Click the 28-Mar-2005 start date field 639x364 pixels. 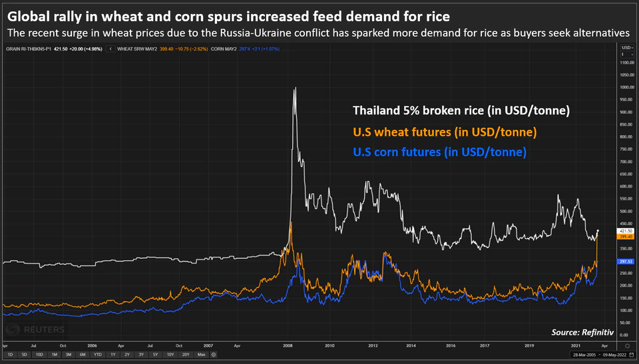(x=584, y=355)
